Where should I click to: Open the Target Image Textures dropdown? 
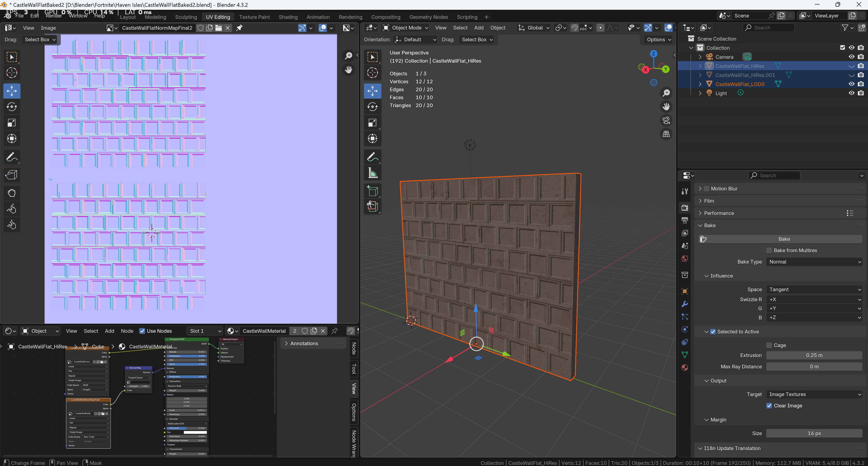(814, 394)
